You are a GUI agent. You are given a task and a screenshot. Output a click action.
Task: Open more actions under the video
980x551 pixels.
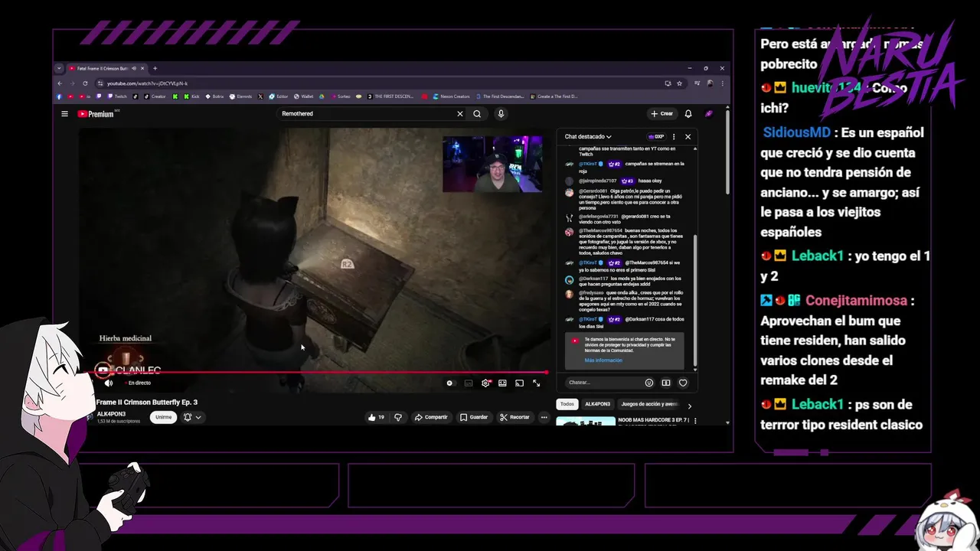click(544, 417)
